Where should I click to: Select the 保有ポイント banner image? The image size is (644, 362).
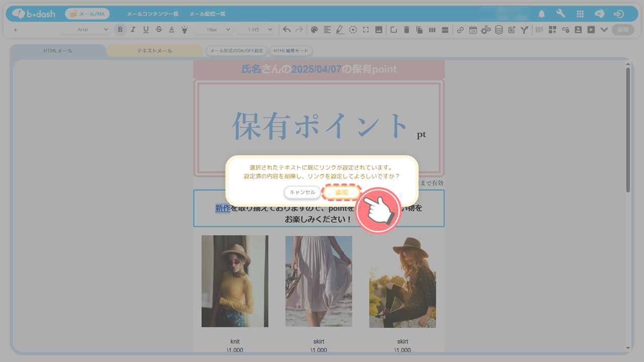coord(319,128)
